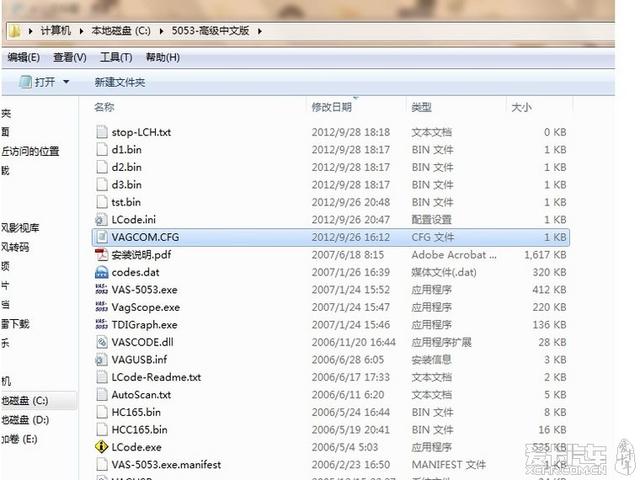Open the 编辑(E) menu

pos(23,57)
